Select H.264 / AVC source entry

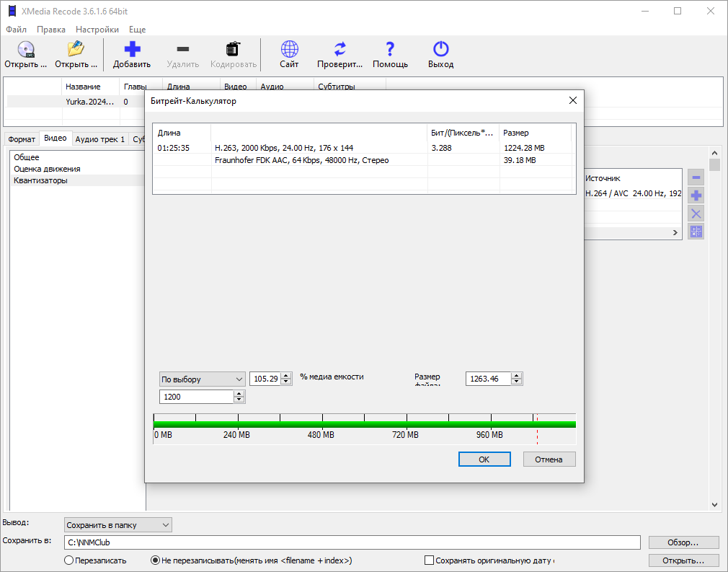pos(633,193)
